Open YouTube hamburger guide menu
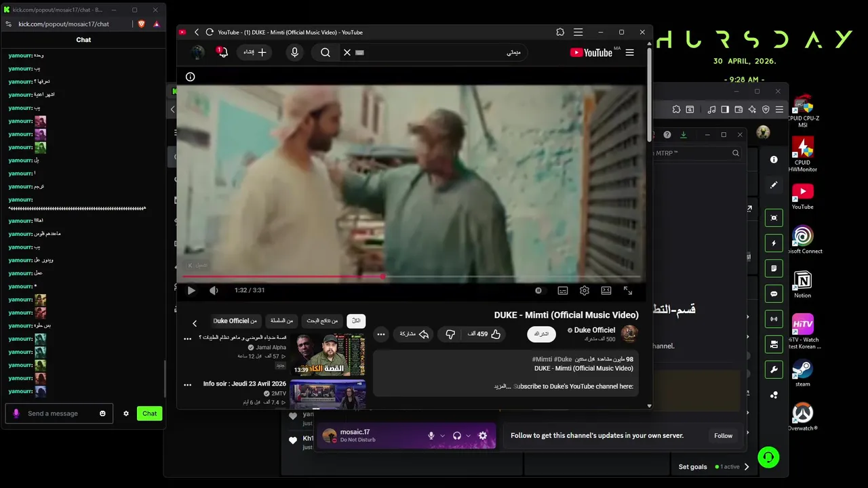This screenshot has width=868, height=488. point(630,52)
